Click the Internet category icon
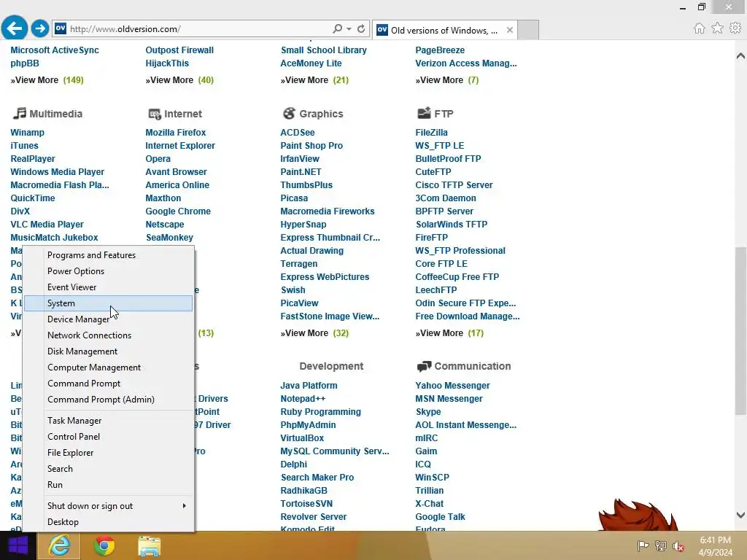Image resolution: width=747 pixels, height=560 pixels. [155, 114]
